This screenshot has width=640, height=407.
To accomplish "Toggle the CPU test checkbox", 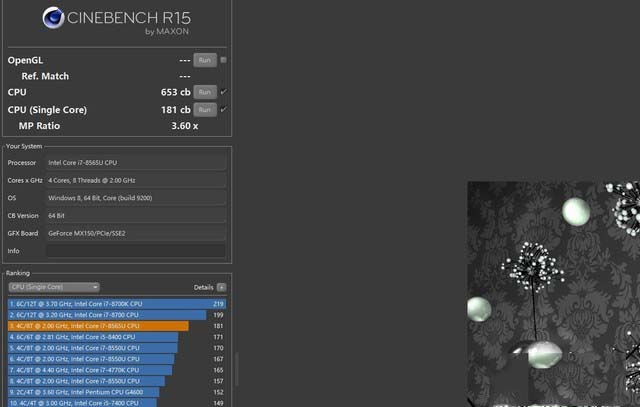I will coord(223,92).
